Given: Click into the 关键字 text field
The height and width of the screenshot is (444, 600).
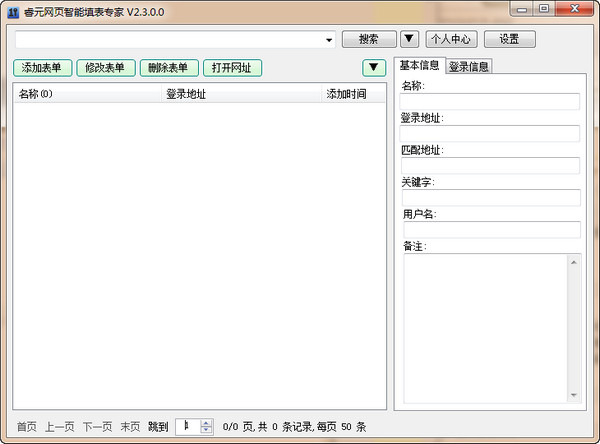Looking at the screenshot, I should coord(490,197).
